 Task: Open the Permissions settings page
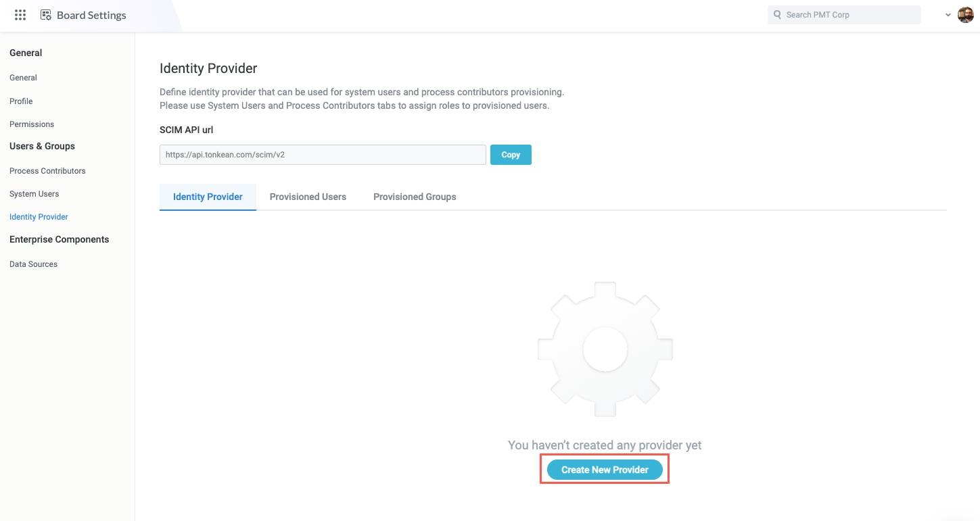tap(31, 124)
